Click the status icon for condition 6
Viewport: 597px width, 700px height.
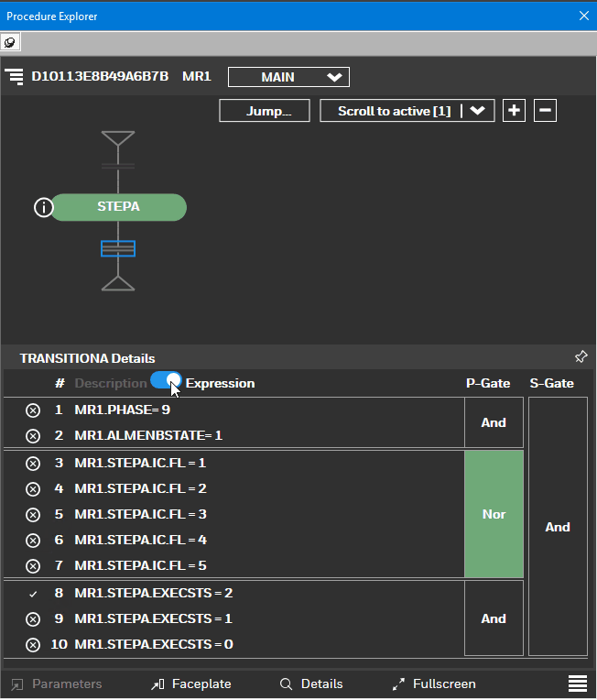click(33, 541)
